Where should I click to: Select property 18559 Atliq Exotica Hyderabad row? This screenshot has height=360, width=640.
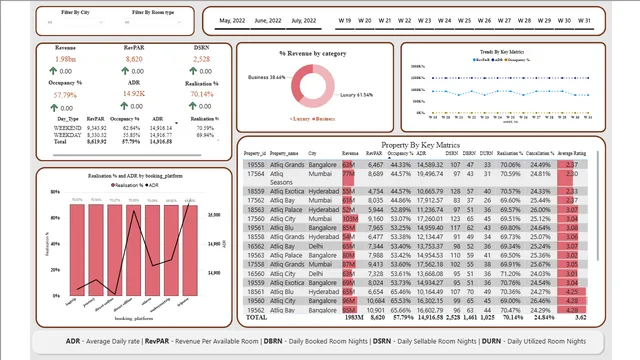pyautogui.click(x=416, y=191)
